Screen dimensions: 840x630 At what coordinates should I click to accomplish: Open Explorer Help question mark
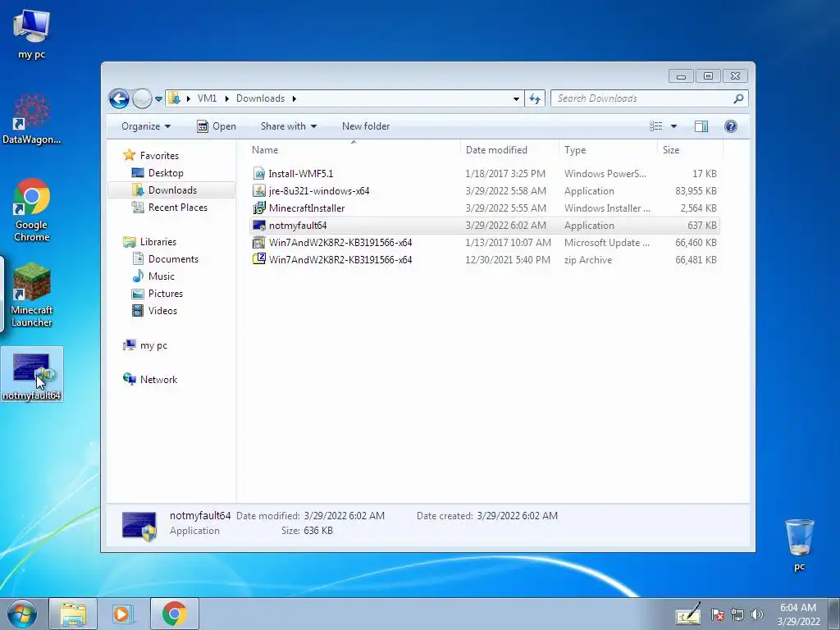coord(731,126)
